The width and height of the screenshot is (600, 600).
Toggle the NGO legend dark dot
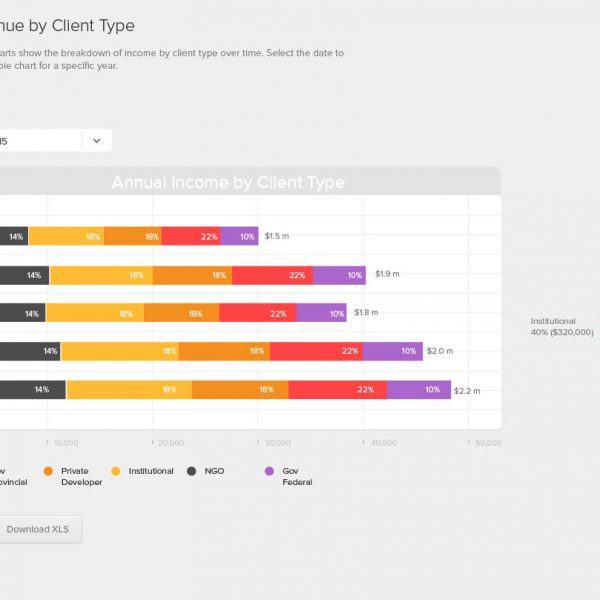pyautogui.click(x=192, y=471)
